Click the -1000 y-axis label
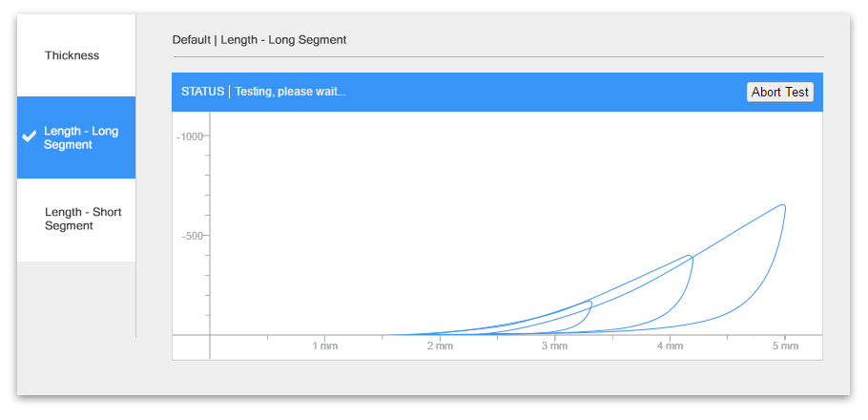 pyautogui.click(x=190, y=136)
